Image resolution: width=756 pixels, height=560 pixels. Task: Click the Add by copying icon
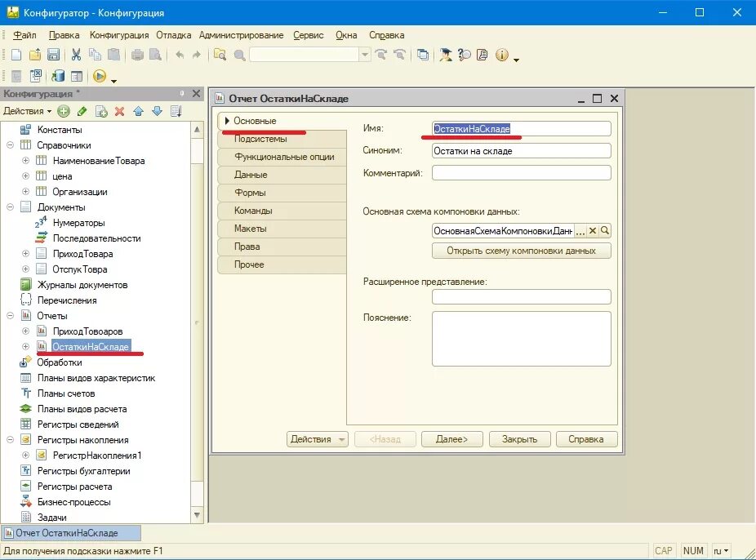[101, 111]
